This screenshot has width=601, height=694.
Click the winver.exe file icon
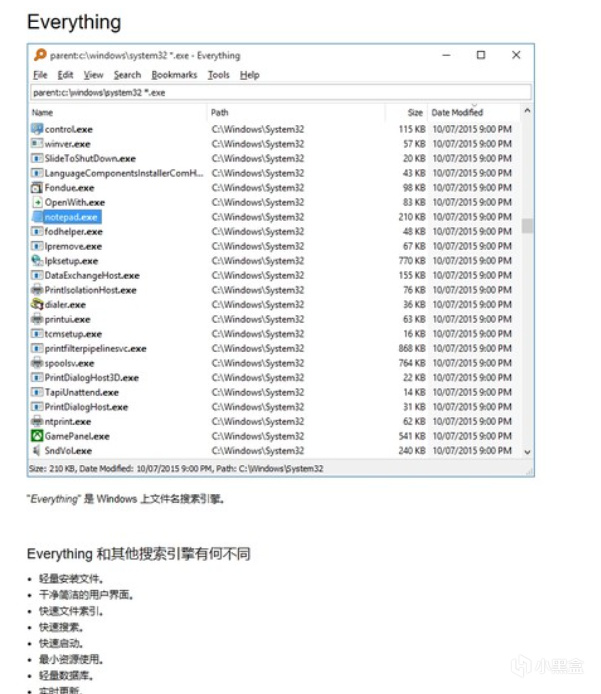click(37, 144)
